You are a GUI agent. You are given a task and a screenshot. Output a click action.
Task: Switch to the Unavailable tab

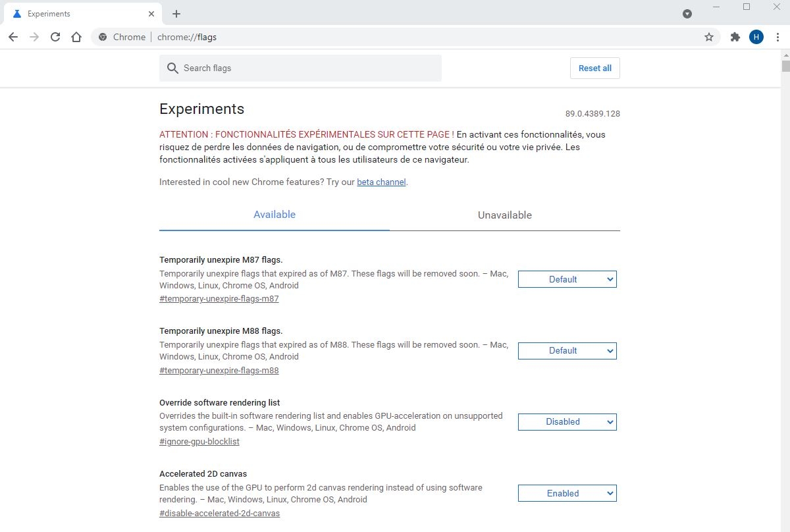505,215
